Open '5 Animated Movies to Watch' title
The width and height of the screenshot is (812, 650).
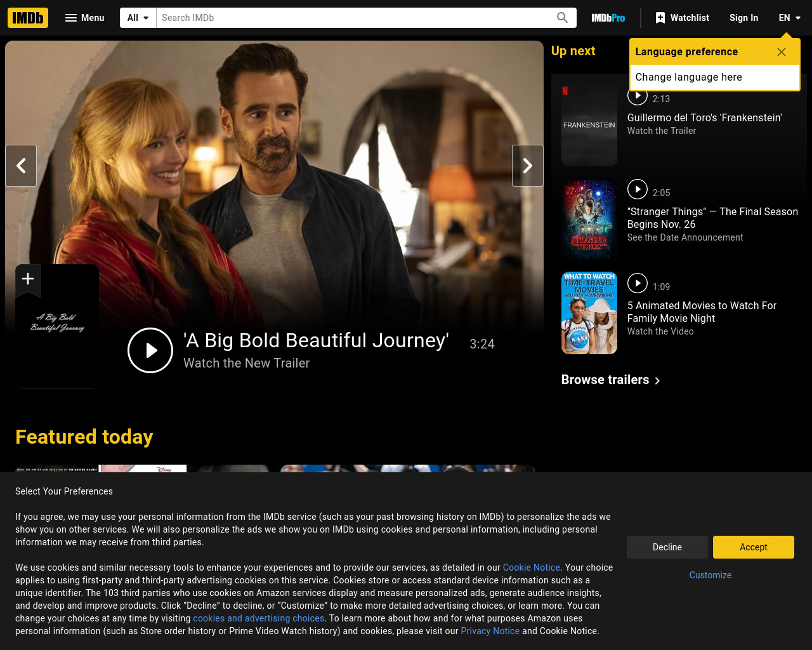point(702,312)
